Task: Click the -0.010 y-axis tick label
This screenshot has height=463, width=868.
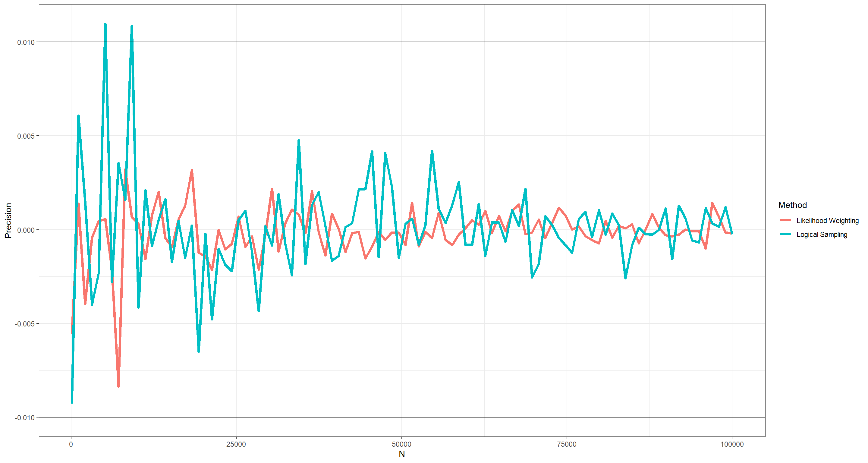Action: pos(25,417)
